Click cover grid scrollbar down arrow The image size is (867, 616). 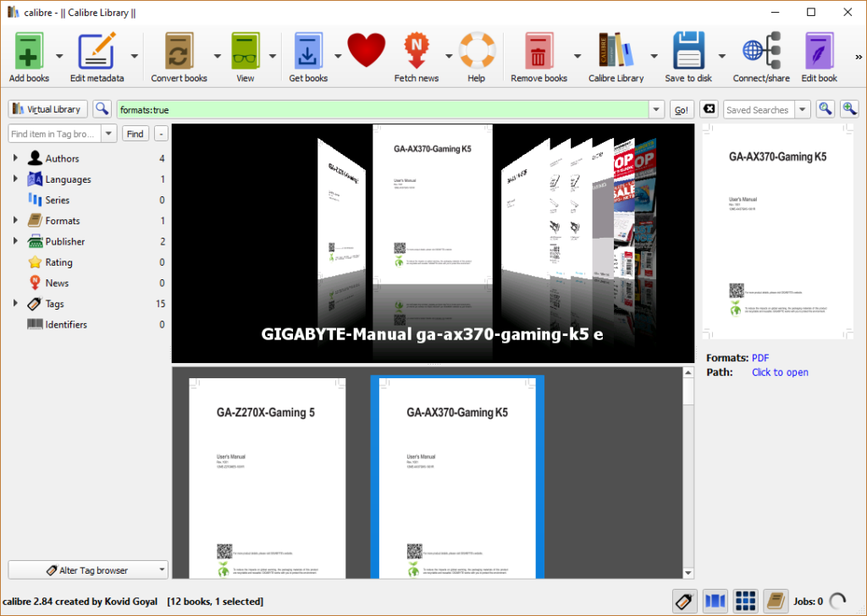pos(688,572)
